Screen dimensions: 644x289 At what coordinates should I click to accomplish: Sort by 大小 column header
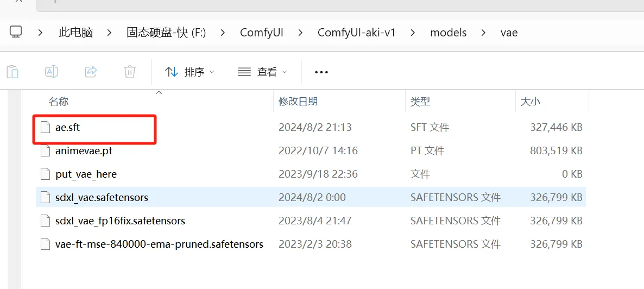(531, 102)
